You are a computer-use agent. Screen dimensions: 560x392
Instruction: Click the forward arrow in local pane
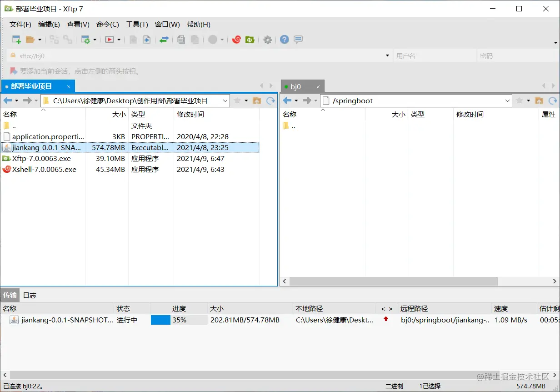[x=27, y=101]
